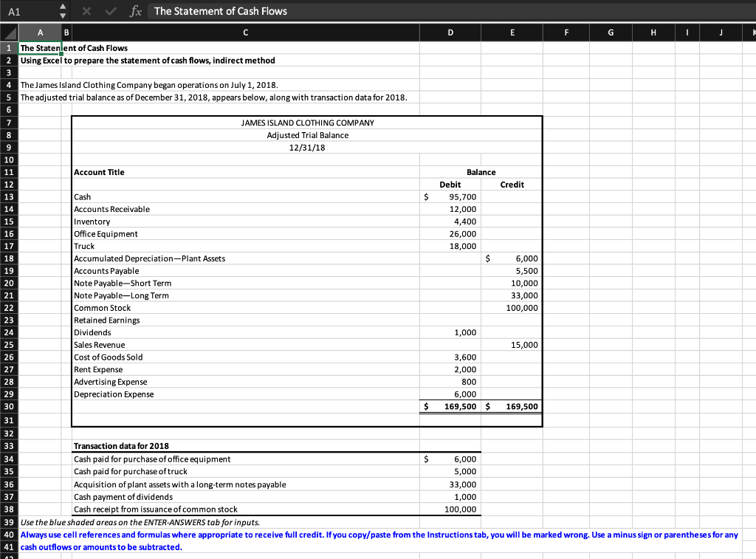756x559 pixels.
Task: Click the down arrow of the Name Box stepper
Action: 63,14
